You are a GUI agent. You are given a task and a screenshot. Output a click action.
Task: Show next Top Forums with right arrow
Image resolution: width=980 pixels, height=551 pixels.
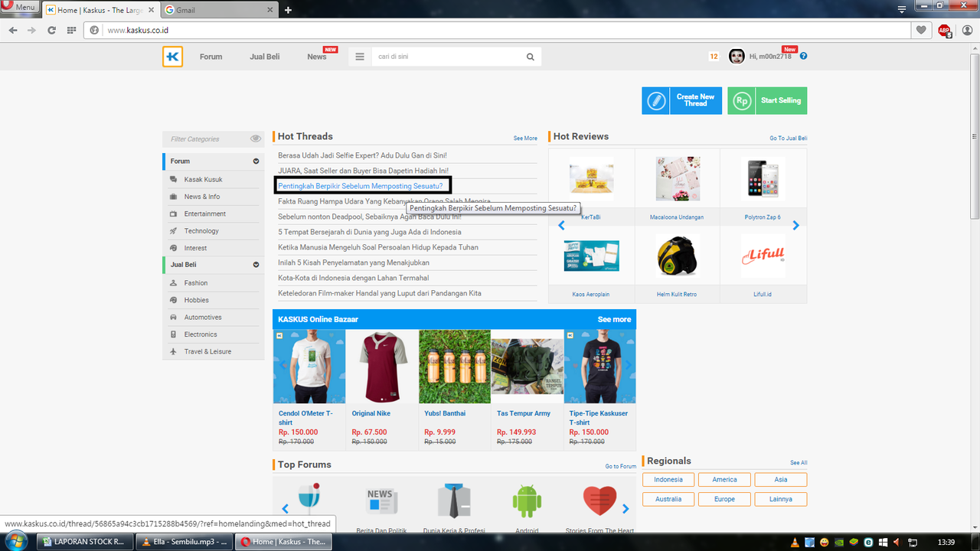(x=626, y=508)
